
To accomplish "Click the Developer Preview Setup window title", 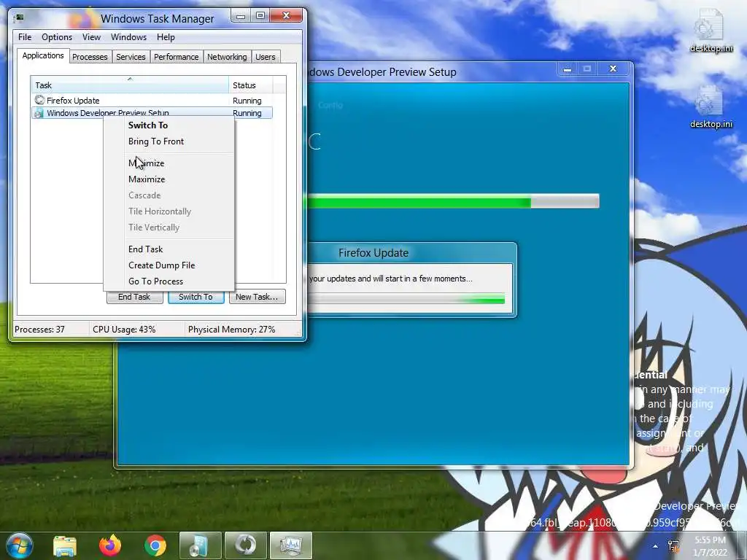I will tap(382, 72).
